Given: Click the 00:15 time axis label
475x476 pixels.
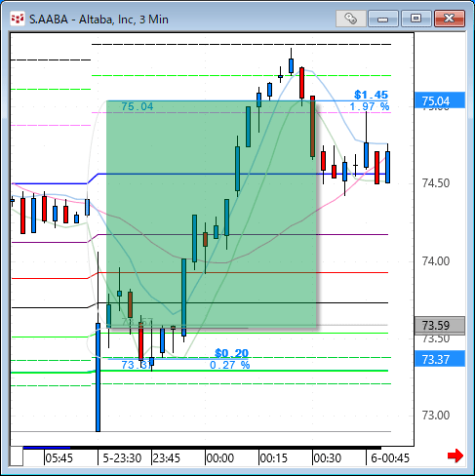Looking at the screenshot, I should point(274,458).
